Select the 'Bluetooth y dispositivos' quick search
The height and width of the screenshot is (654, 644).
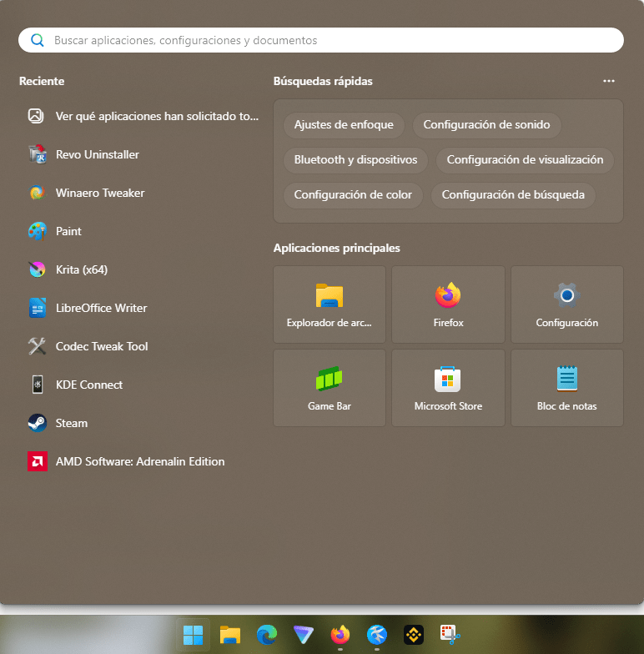[x=355, y=160]
